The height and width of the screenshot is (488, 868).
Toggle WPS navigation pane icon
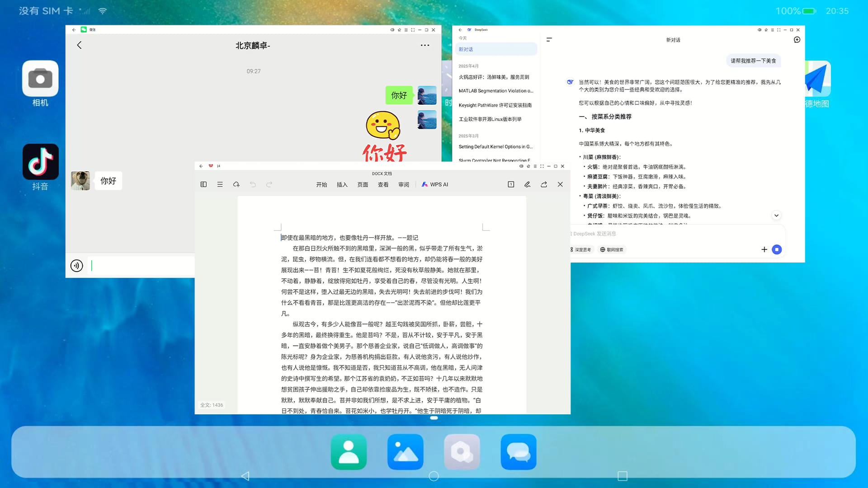[203, 184]
